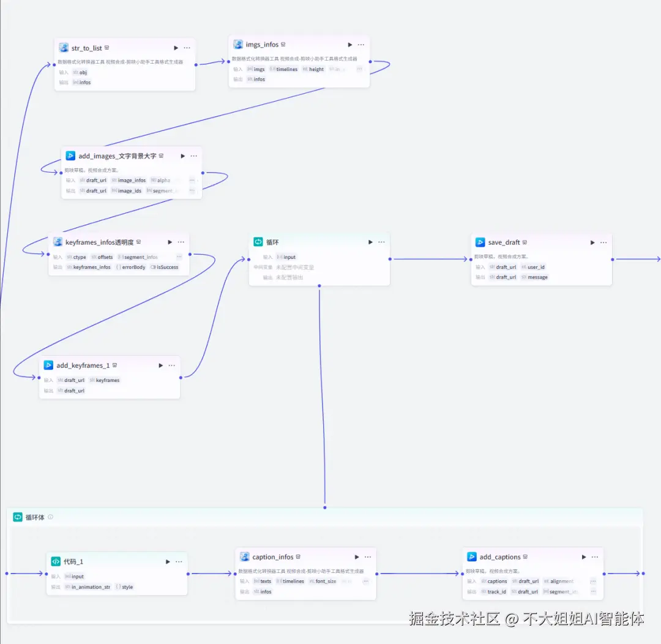Click the code icon on 代码_1 node

coord(56,561)
